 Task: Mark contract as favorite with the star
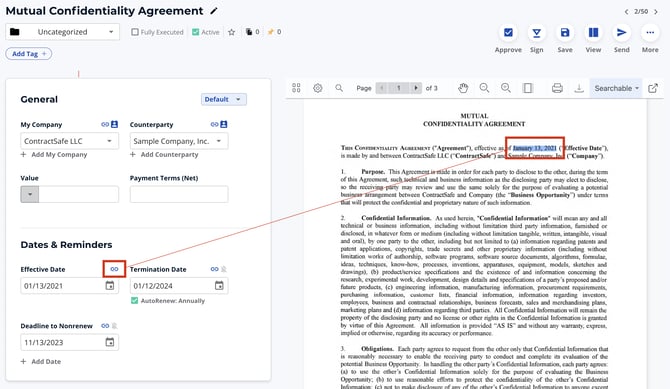232,32
